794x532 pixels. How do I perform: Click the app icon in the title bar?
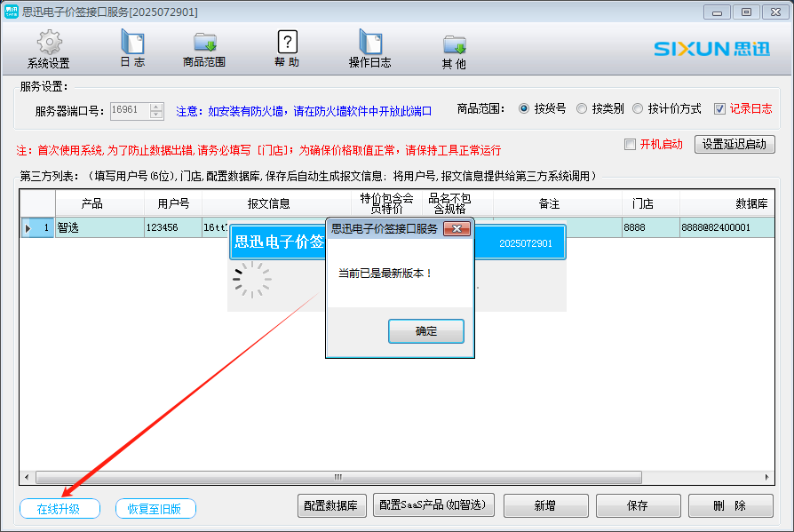(12, 12)
